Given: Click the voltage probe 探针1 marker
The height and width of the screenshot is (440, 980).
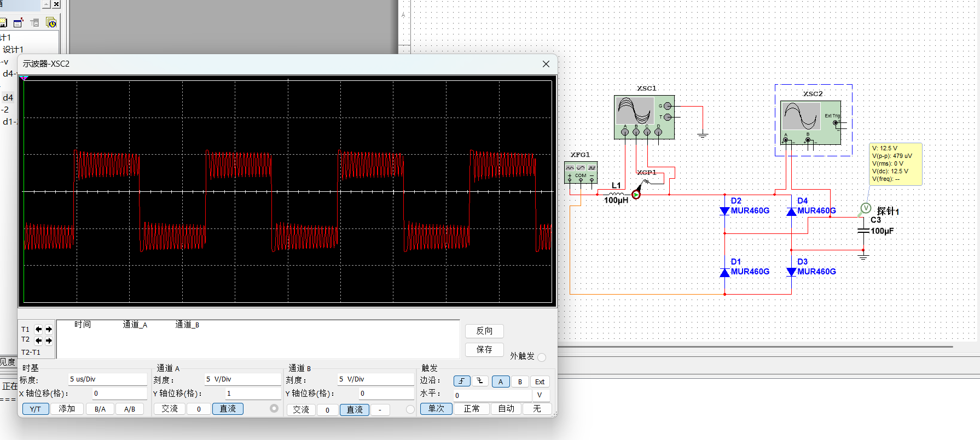Looking at the screenshot, I should (866, 208).
